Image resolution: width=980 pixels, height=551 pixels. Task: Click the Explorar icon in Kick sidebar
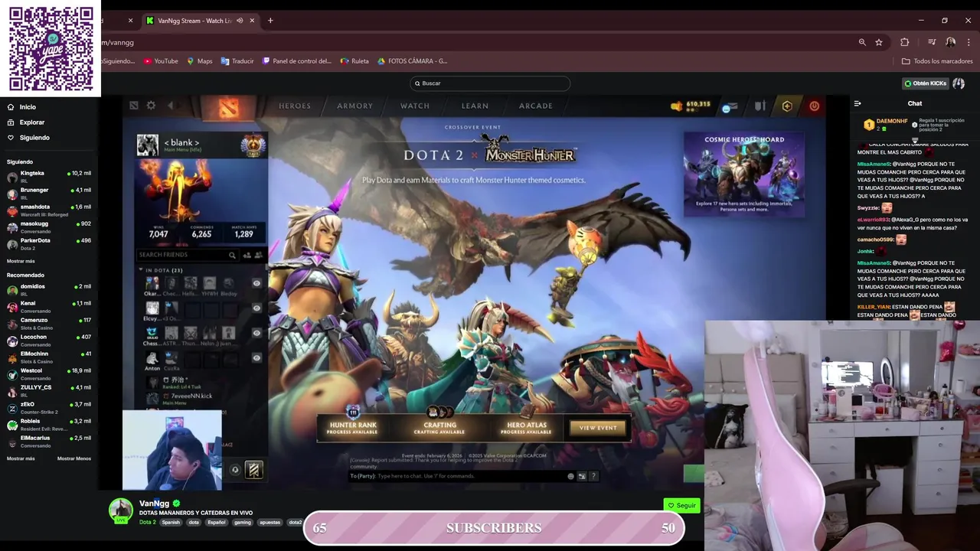(11, 122)
